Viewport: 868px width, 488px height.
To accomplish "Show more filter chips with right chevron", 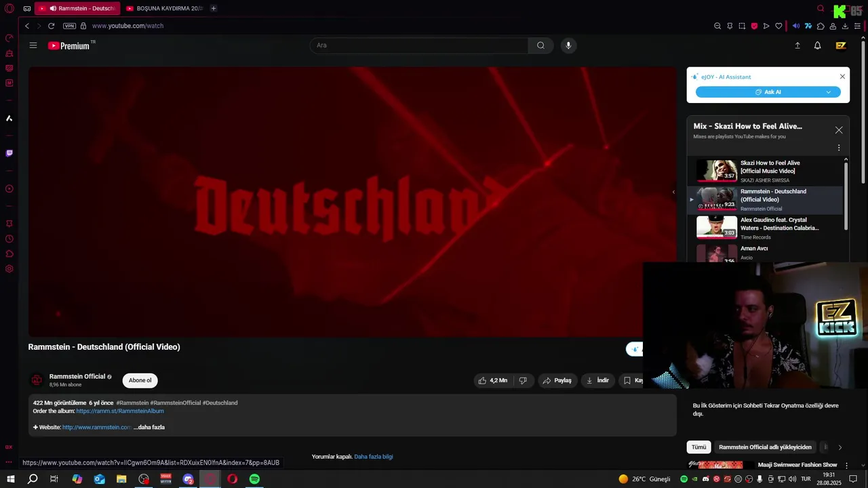I will pyautogui.click(x=840, y=447).
